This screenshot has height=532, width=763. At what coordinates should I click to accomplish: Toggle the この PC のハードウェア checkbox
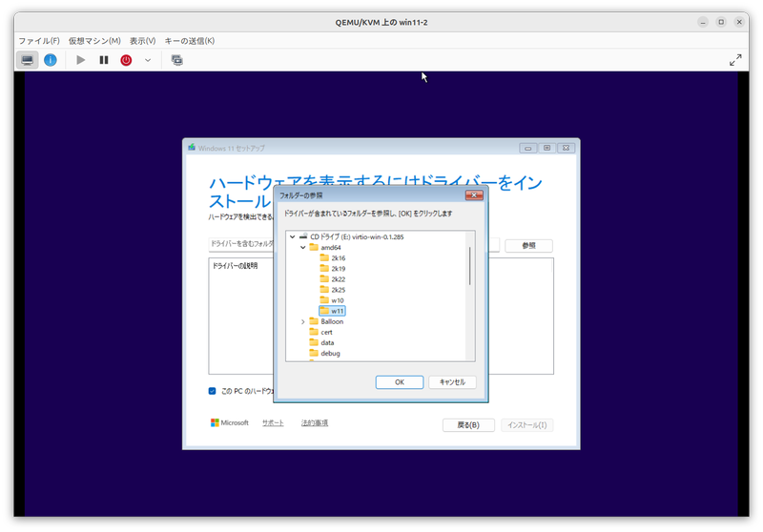coord(212,391)
